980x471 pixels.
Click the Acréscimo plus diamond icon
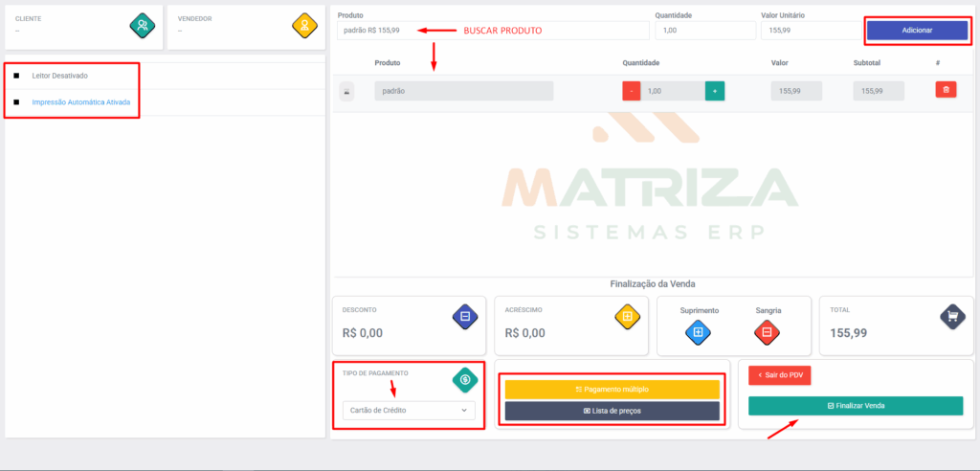[627, 317]
